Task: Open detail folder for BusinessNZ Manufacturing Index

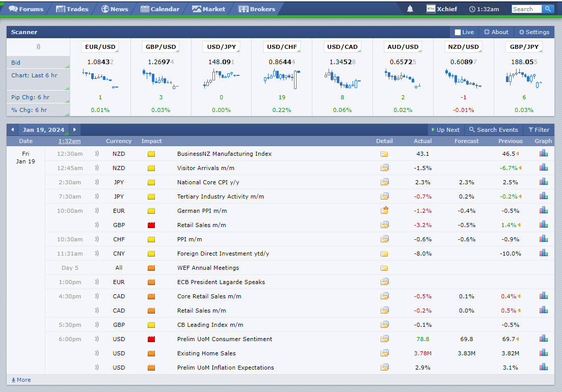Action: [384, 154]
